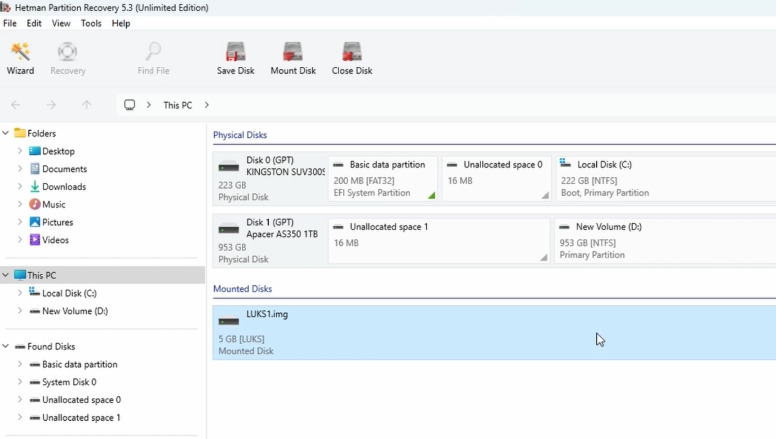Select the Disk 0 KINGSTON drive icon
Viewport: 776px width, 439px height.
click(229, 167)
